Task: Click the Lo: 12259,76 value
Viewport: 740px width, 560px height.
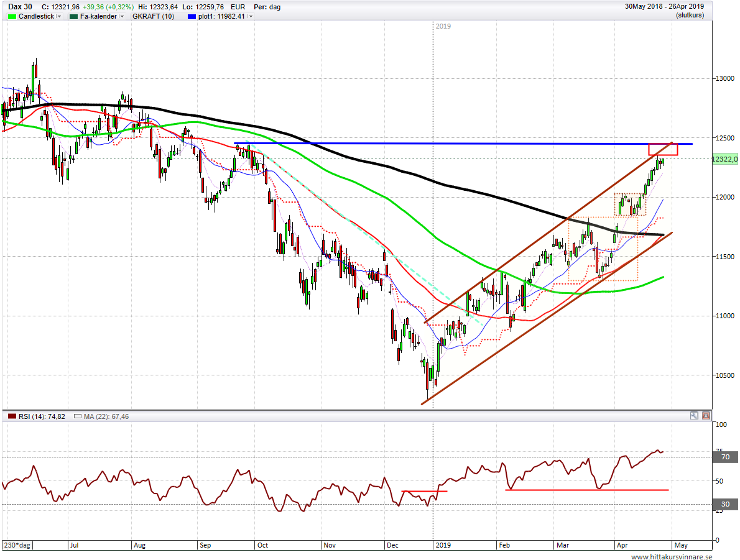Action: point(203,7)
